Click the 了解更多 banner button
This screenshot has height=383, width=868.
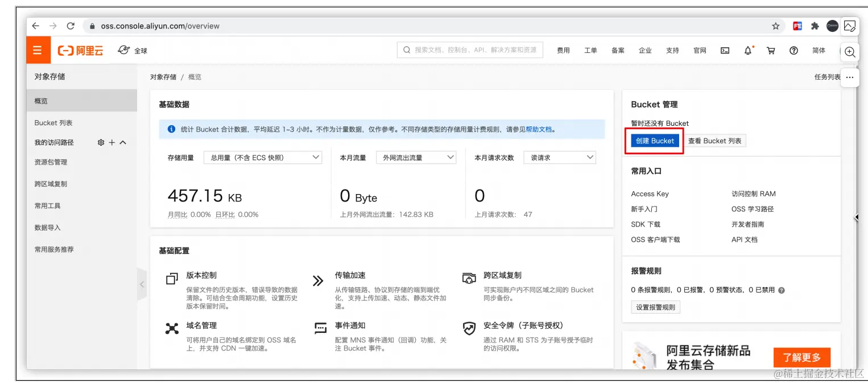click(x=802, y=357)
